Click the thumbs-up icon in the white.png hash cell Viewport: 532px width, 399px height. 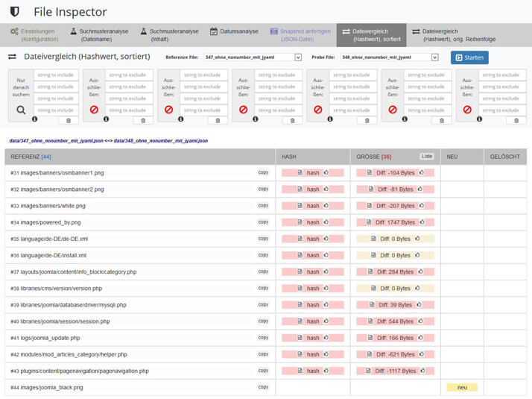[x=326, y=206]
